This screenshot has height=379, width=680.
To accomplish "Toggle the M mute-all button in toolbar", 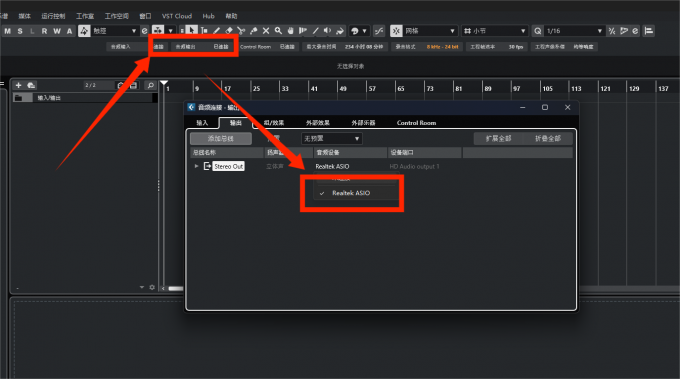I will click(8, 31).
